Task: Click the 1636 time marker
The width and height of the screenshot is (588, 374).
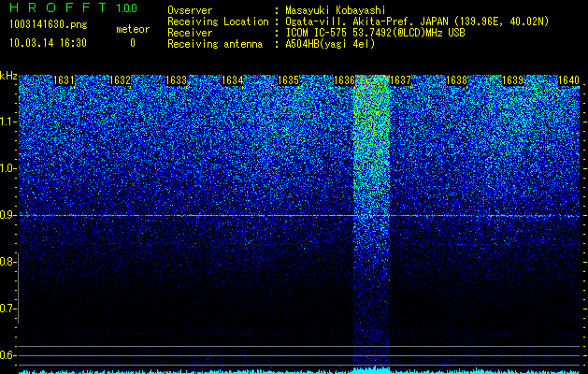Action: [344, 80]
